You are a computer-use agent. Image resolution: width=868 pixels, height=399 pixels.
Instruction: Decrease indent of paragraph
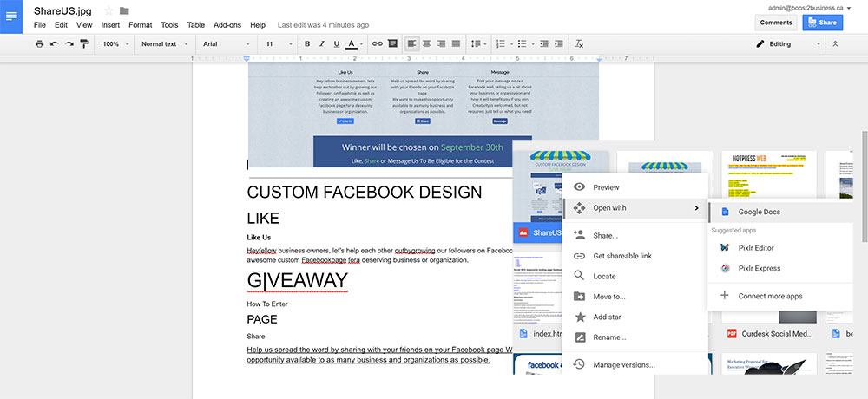(544, 43)
